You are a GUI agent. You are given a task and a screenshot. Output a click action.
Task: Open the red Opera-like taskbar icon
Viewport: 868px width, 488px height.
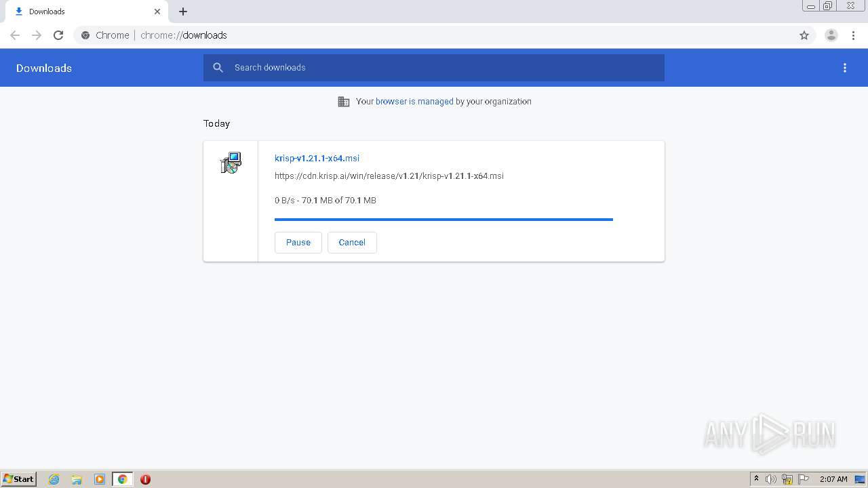point(145,479)
